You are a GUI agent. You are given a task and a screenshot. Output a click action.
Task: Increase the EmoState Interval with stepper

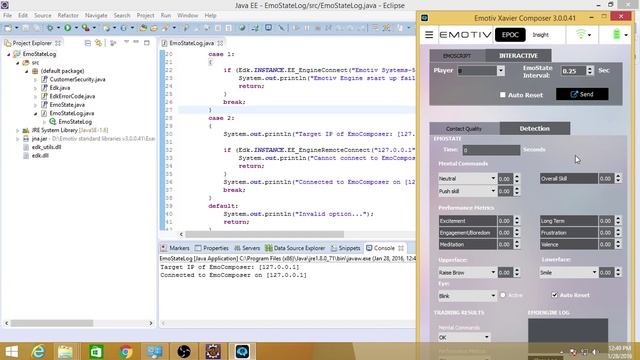(589, 68)
